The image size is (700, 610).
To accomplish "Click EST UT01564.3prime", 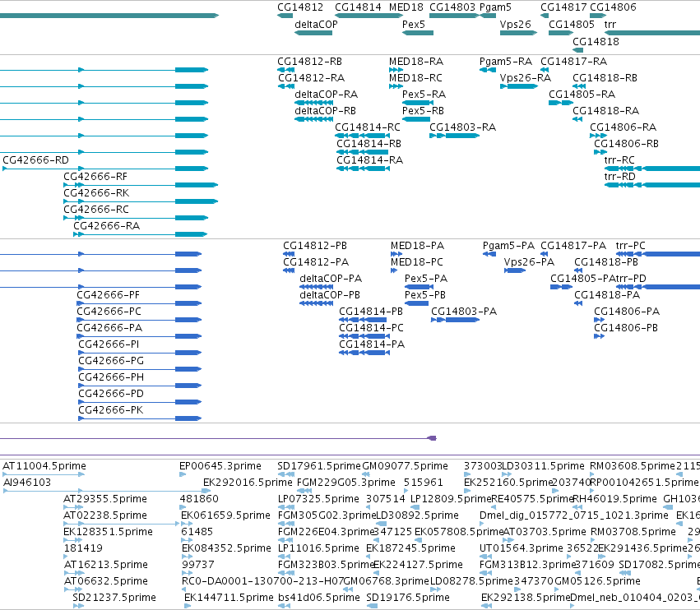I will 521,548.
